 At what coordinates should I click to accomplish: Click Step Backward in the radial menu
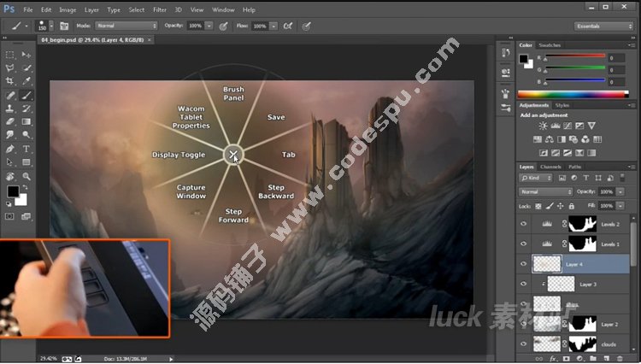(276, 191)
